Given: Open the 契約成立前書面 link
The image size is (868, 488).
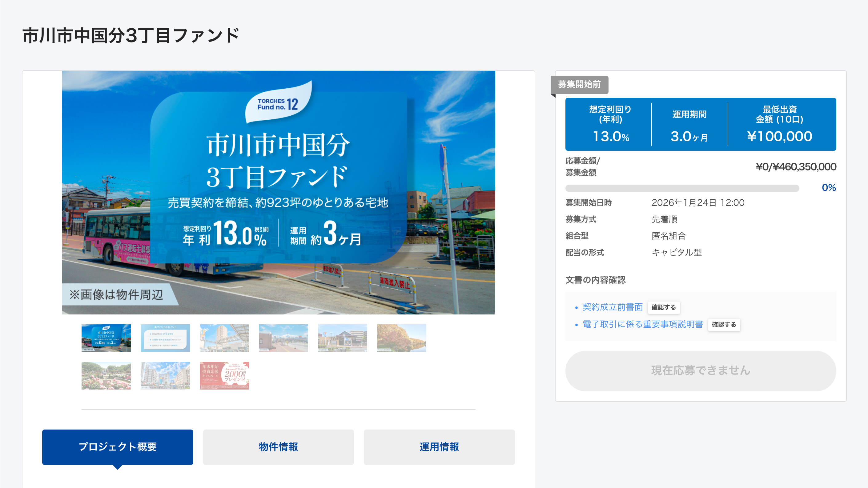Looking at the screenshot, I should 613,307.
